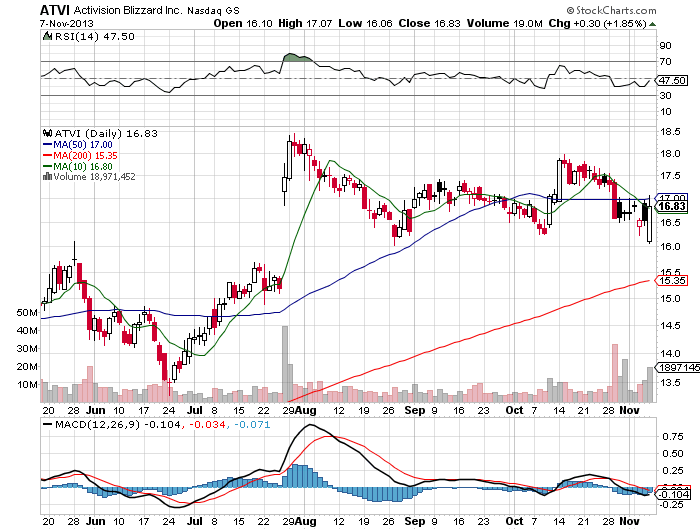Viewport: 700px width, 530px height.
Task: Click the 'MACD(12,26,9) -0.104' legend label
Action: point(118,424)
